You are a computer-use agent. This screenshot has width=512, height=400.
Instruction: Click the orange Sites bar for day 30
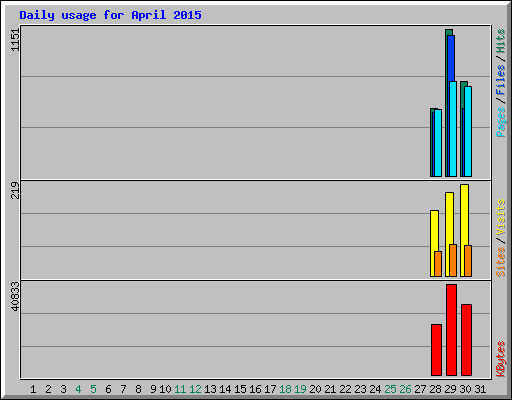468,261
